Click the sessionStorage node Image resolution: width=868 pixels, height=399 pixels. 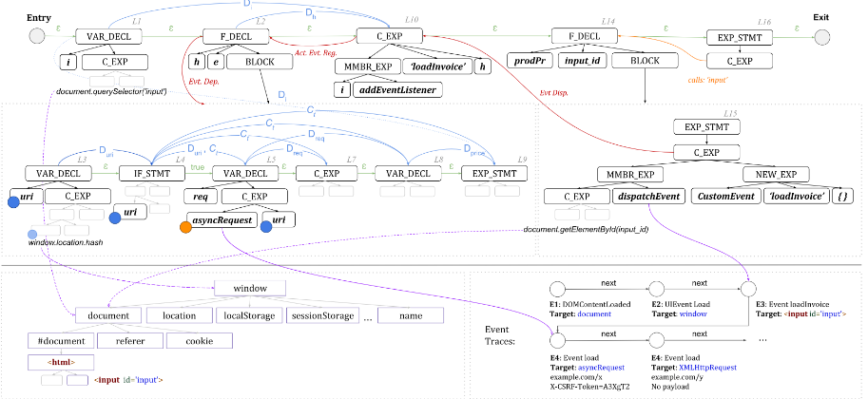[321, 314]
